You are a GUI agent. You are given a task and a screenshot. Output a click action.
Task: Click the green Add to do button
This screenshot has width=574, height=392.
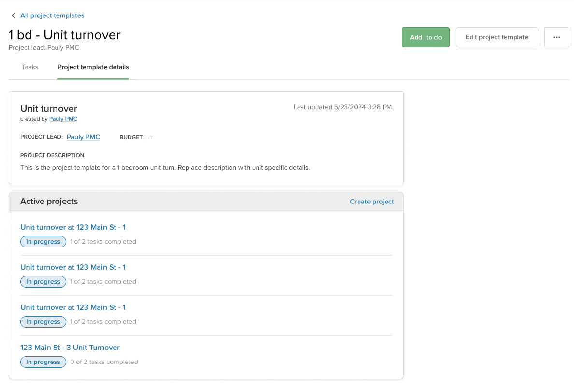tap(425, 37)
